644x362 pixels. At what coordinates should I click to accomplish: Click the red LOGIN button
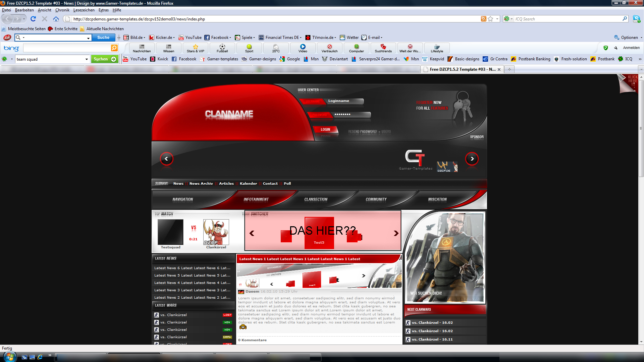[x=325, y=129]
